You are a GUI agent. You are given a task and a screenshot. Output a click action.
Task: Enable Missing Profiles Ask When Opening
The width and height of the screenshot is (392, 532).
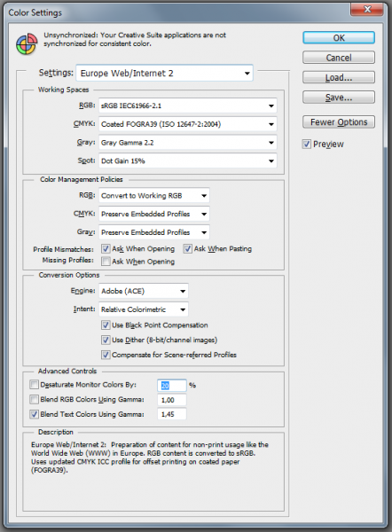(x=106, y=262)
